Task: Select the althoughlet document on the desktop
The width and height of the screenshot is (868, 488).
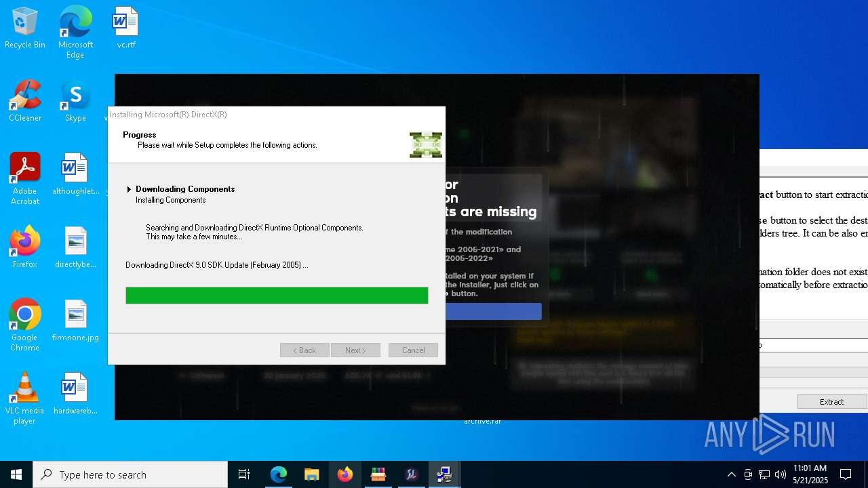Action: (75, 175)
